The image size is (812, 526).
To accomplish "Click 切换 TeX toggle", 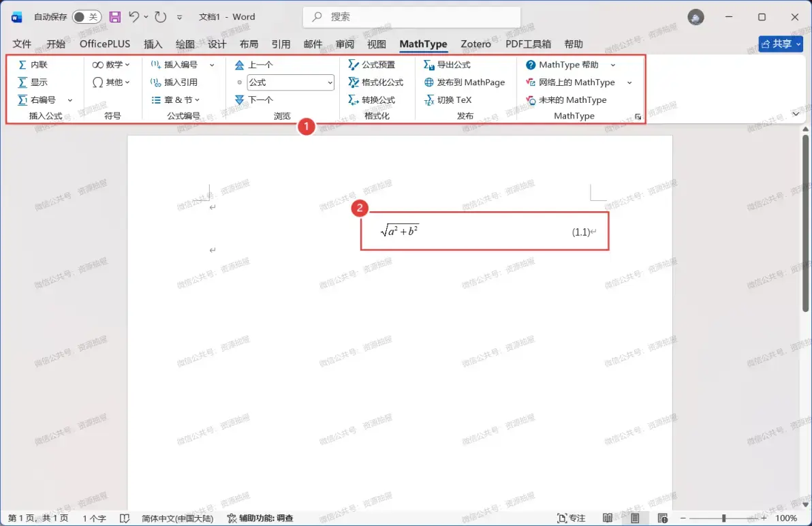I will coord(448,100).
